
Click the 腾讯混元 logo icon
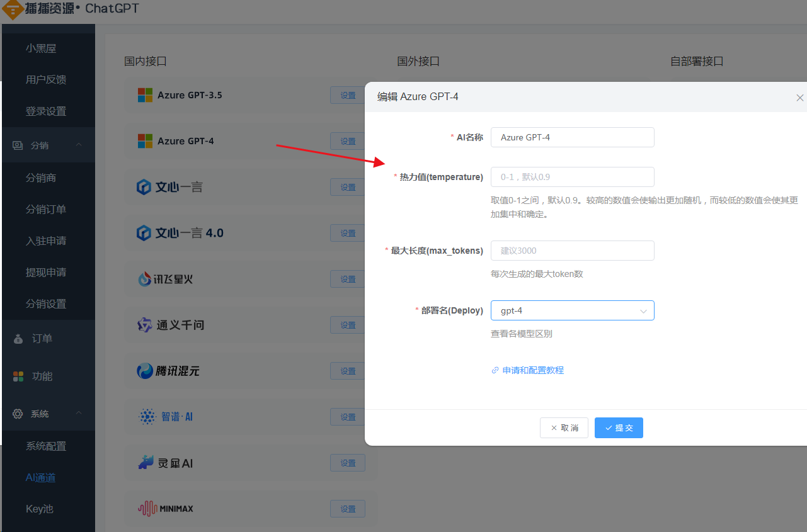click(x=145, y=371)
